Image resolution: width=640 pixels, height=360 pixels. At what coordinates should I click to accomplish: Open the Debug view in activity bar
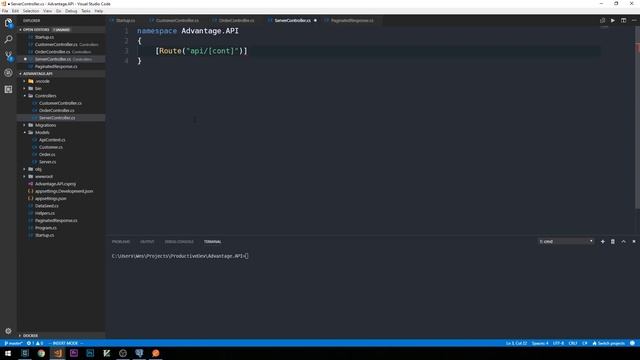(8, 73)
